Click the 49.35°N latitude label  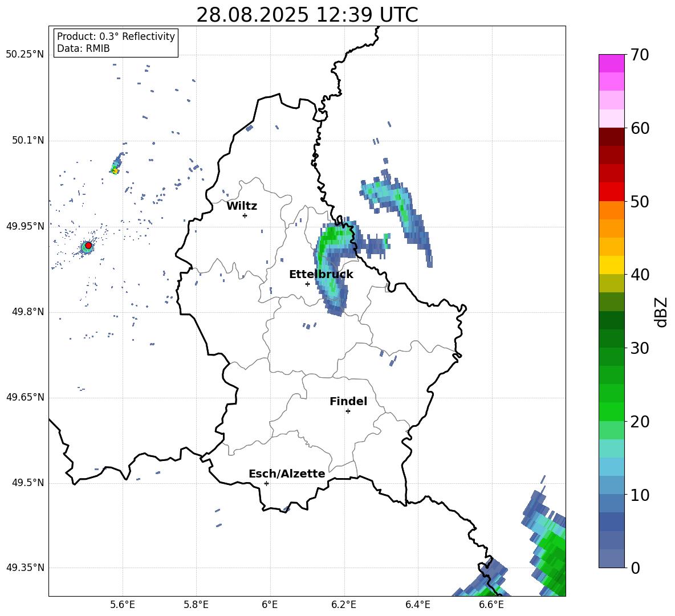coord(25,568)
